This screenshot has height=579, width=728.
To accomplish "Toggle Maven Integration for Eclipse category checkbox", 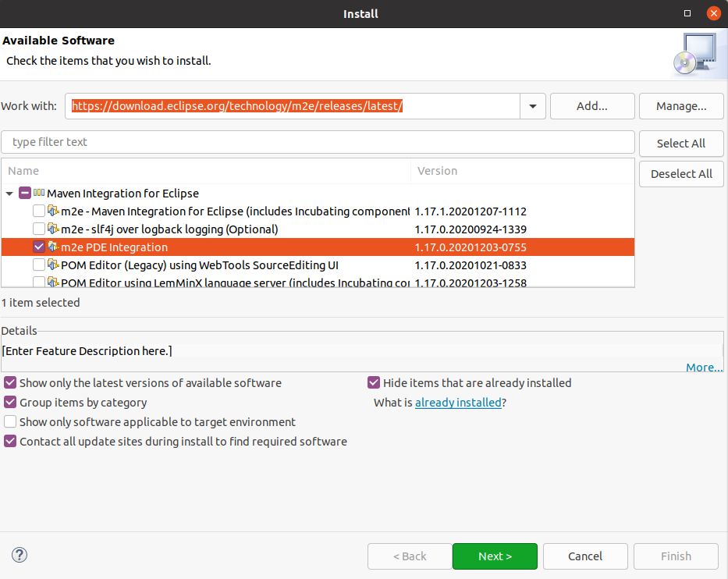I will (25, 193).
